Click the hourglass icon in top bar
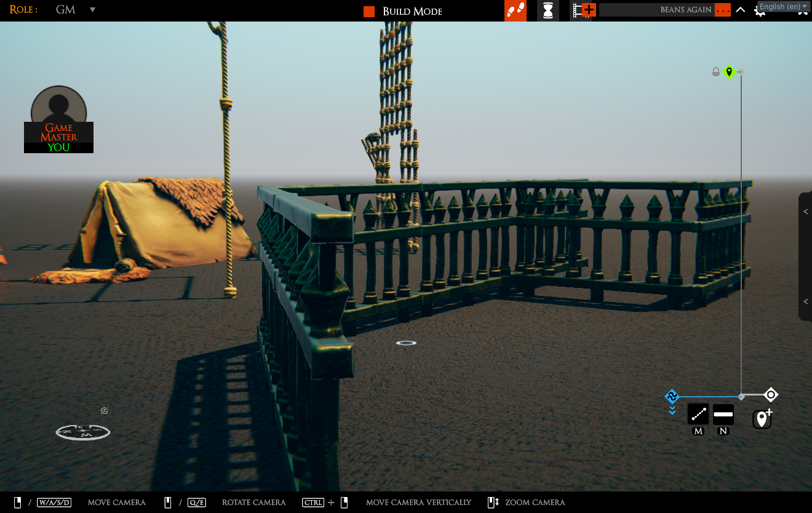 [548, 10]
